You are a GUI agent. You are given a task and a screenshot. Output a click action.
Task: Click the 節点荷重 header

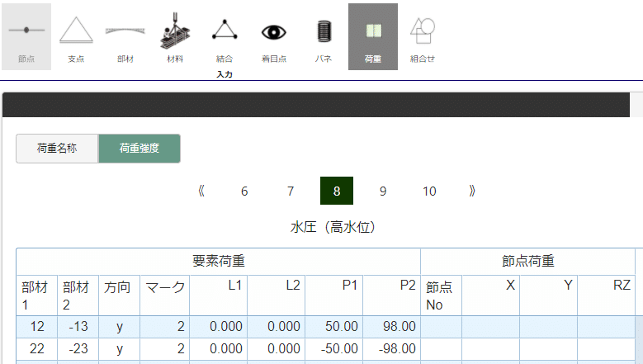pyautogui.click(x=528, y=261)
